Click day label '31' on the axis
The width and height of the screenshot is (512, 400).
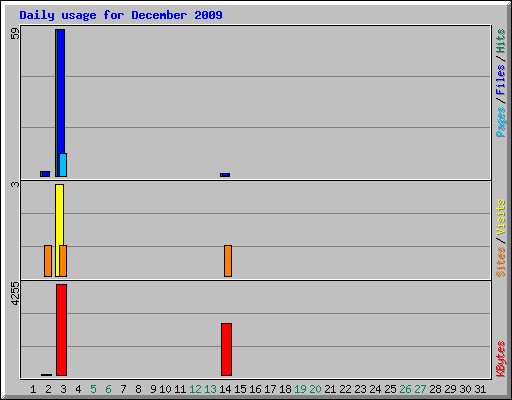click(x=480, y=389)
